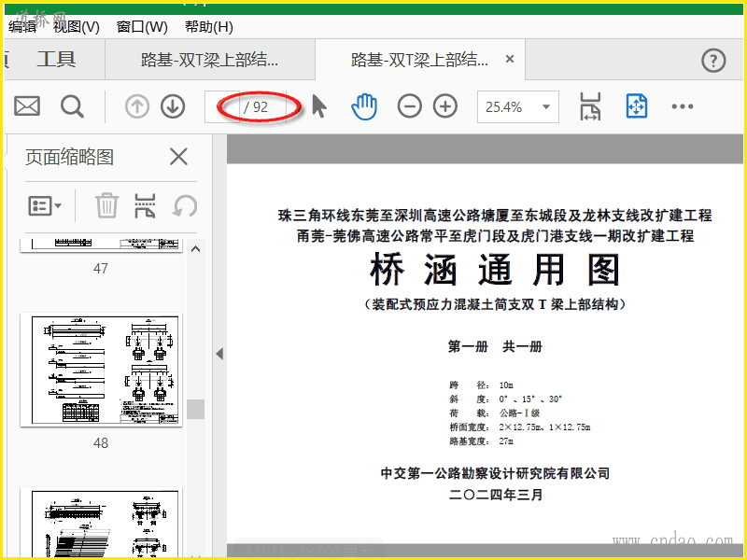Open the 编辑 menu
Image resolution: width=747 pixels, height=560 pixels.
[x=22, y=27]
